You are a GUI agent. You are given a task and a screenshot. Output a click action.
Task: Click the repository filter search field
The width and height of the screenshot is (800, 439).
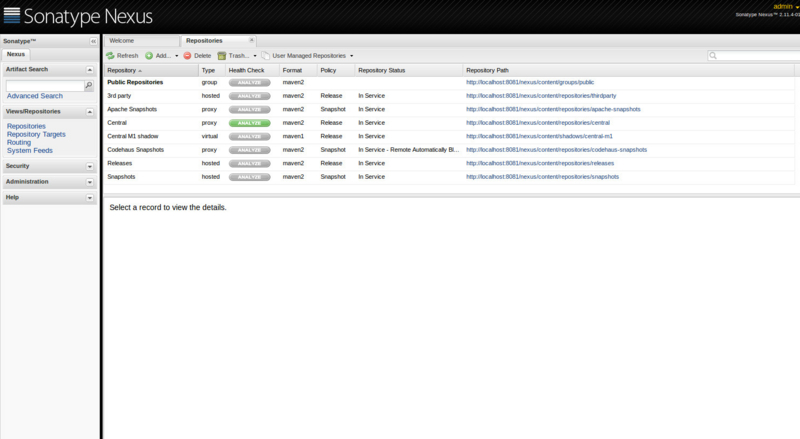point(759,56)
